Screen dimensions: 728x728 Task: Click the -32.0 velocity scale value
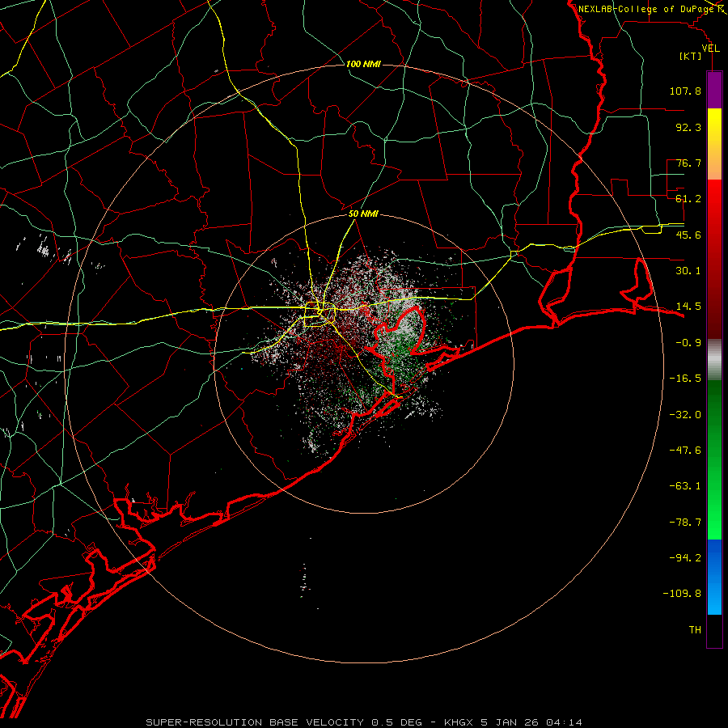click(685, 415)
